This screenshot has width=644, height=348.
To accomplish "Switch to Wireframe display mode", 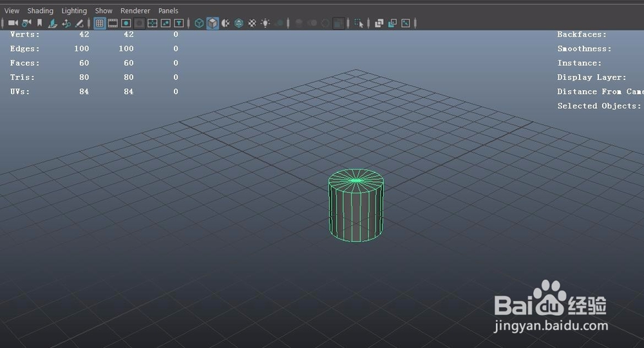I will (199, 23).
